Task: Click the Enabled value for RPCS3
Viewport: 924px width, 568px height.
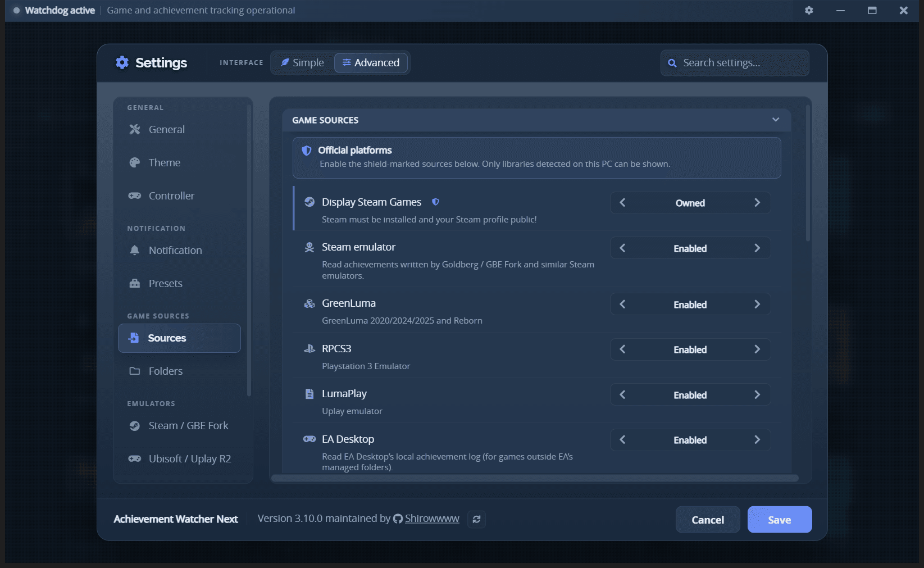Action: tap(690, 349)
